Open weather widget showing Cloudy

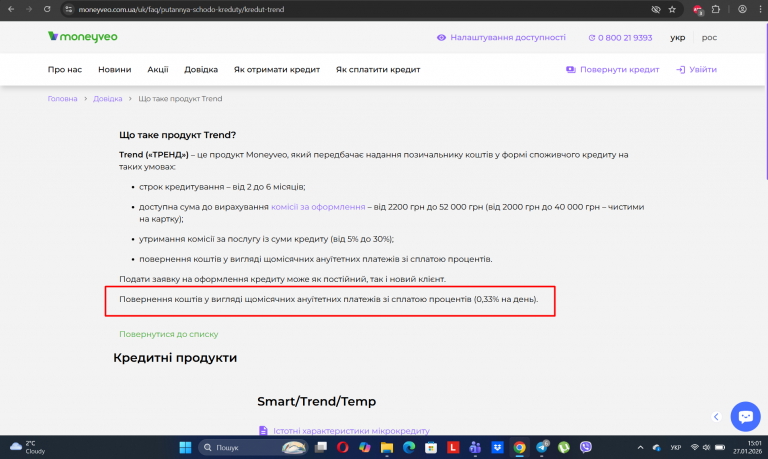tap(28, 447)
